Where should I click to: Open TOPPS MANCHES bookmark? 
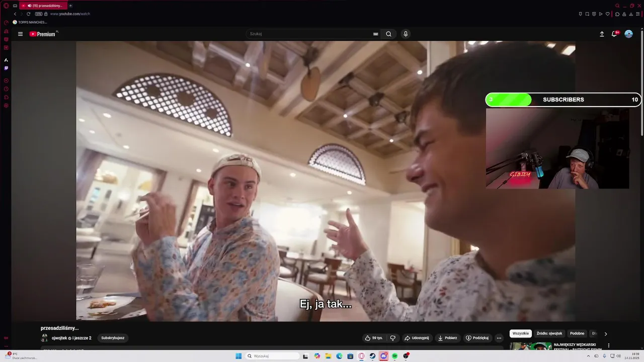pos(30,22)
